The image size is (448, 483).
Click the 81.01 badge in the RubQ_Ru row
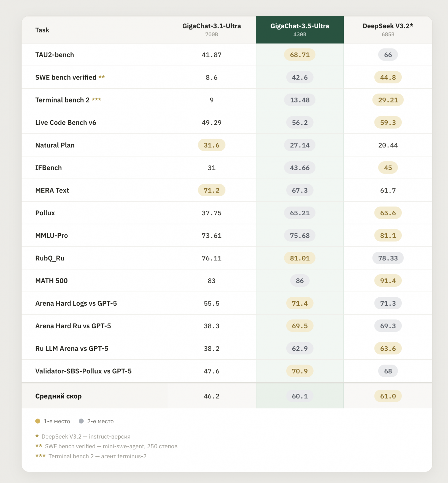300,258
